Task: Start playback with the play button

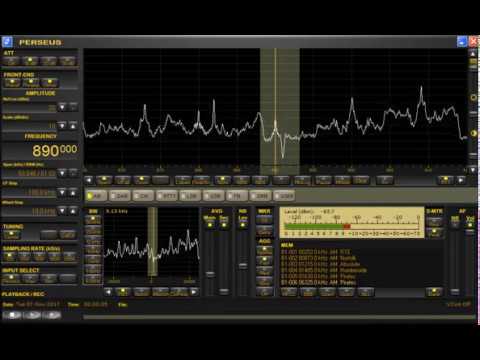Action: (x=32, y=315)
